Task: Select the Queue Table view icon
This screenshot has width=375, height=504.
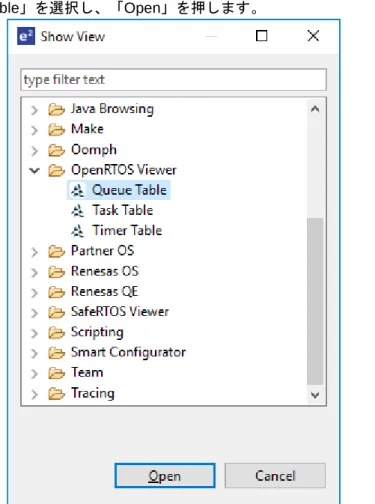Action: [x=77, y=190]
